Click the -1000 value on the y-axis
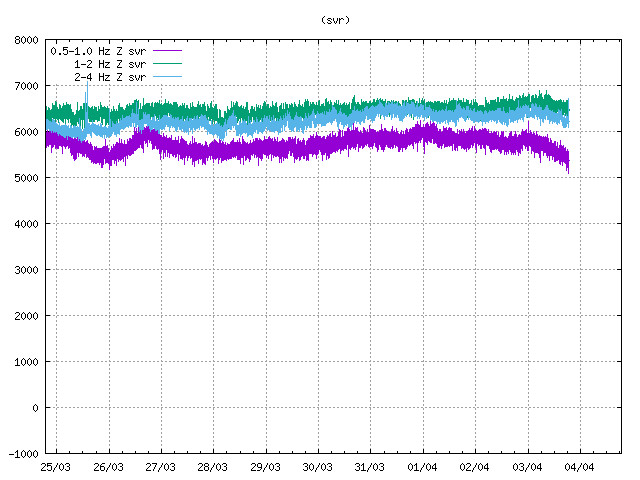Image resolution: width=640 pixels, height=480 pixels. point(24,454)
